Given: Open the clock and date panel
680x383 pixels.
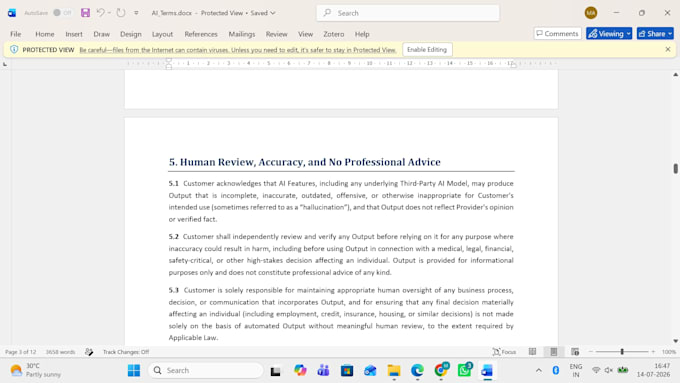Looking at the screenshot, I should coord(654,370).
